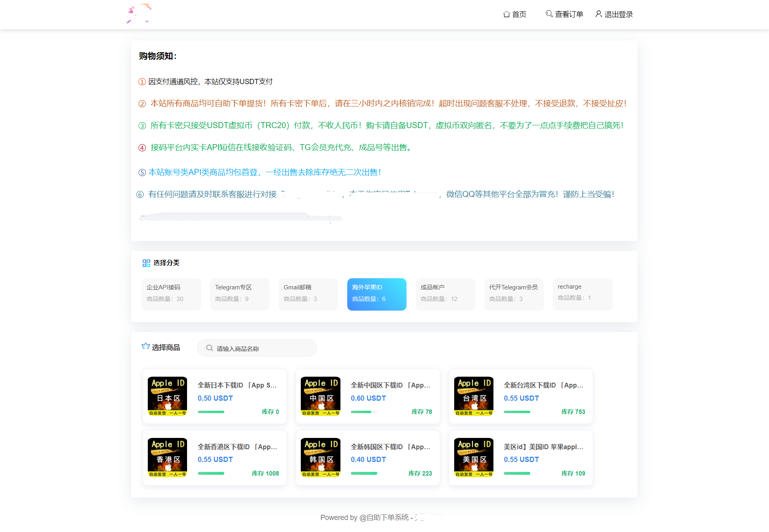769x532 pixels.
Task: Click the magnifier icon in search box
Action: click(209, 348)
